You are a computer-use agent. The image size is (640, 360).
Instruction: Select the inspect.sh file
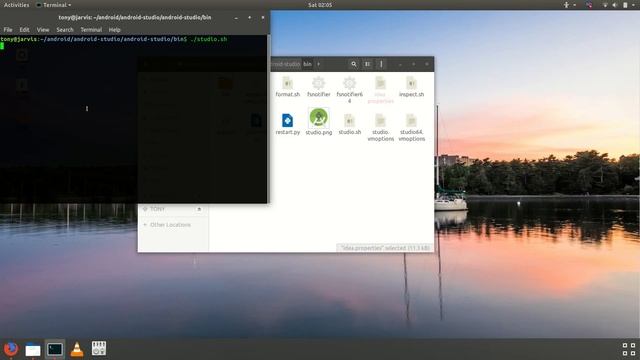tap(411, 87)
